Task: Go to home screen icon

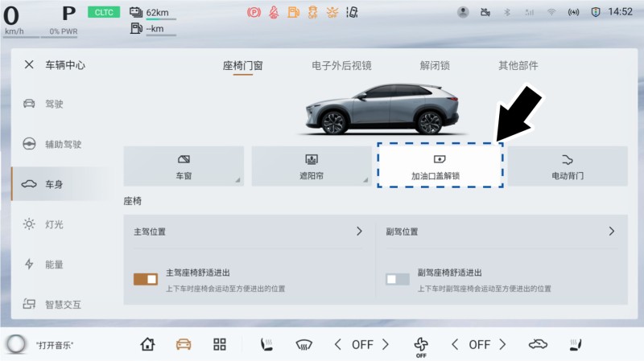Action: click(x=147, y=344)
